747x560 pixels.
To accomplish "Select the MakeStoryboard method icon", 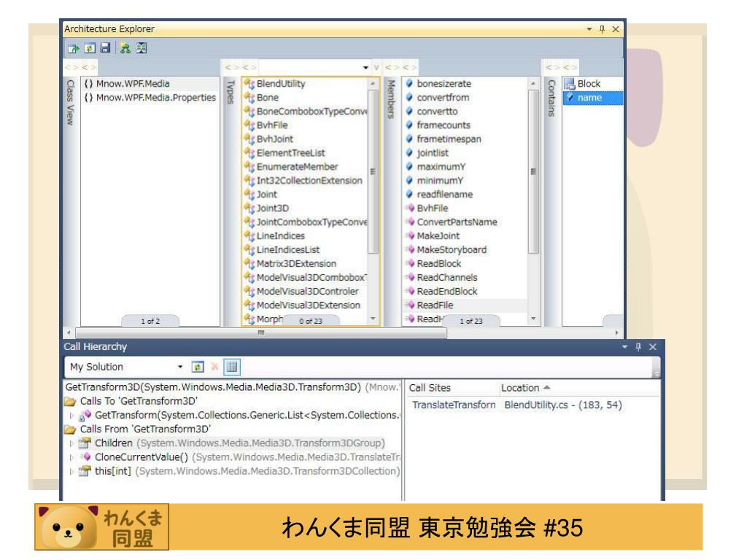I will coord(409,249).
